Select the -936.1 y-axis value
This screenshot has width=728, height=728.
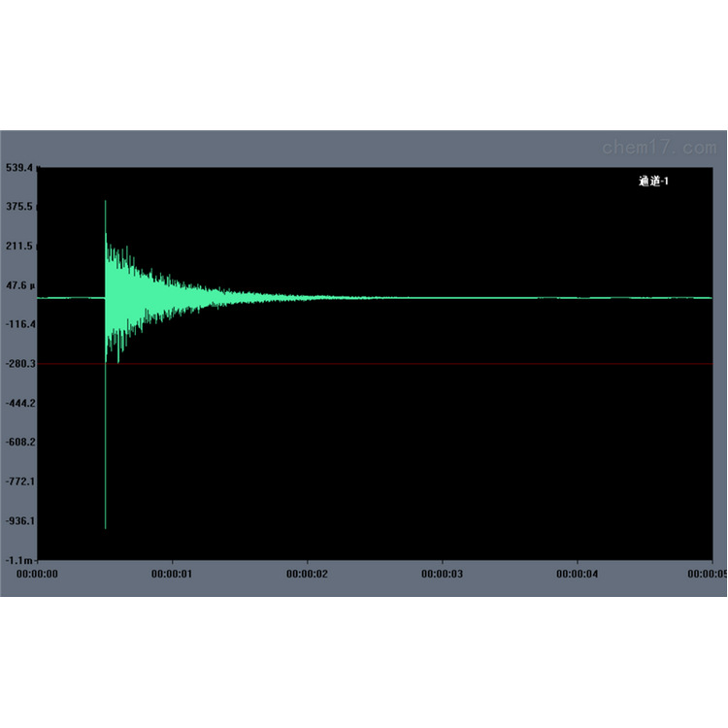20,521
